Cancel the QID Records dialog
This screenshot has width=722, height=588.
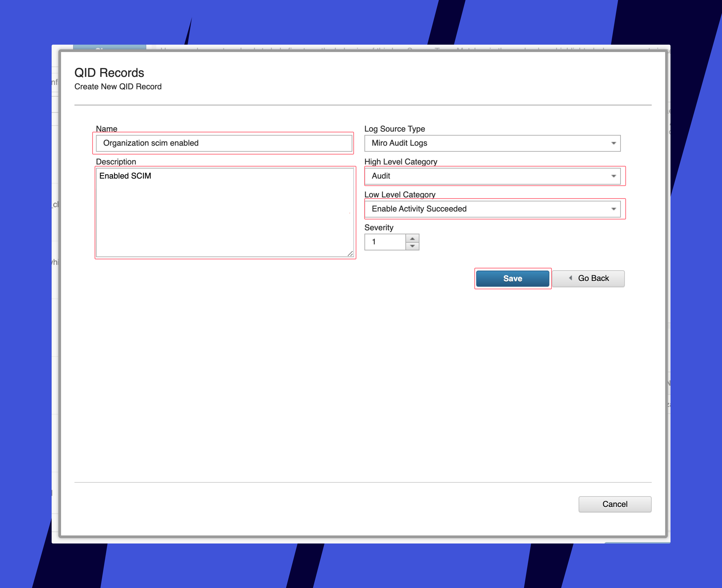point(615,504)
